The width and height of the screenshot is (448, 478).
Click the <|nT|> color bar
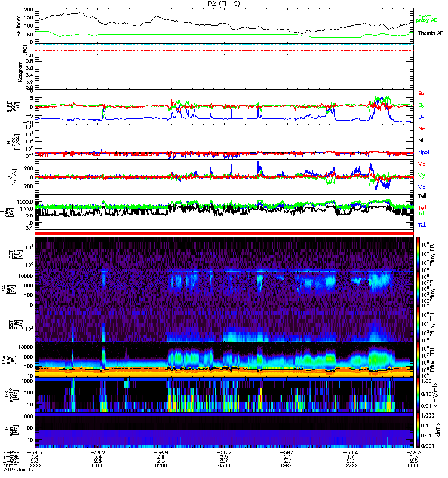point(418,430)
